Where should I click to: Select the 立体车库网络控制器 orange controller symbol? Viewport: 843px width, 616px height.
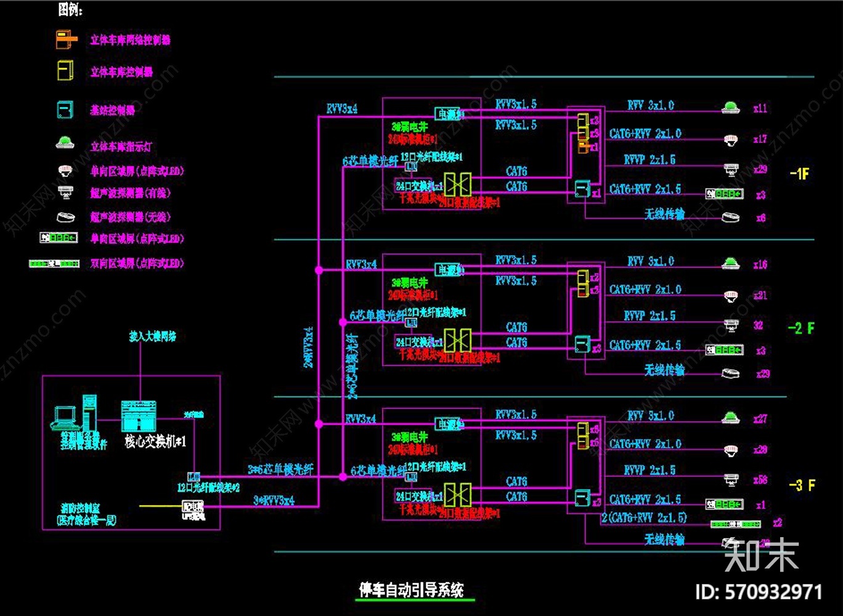(x=65, y=40)
